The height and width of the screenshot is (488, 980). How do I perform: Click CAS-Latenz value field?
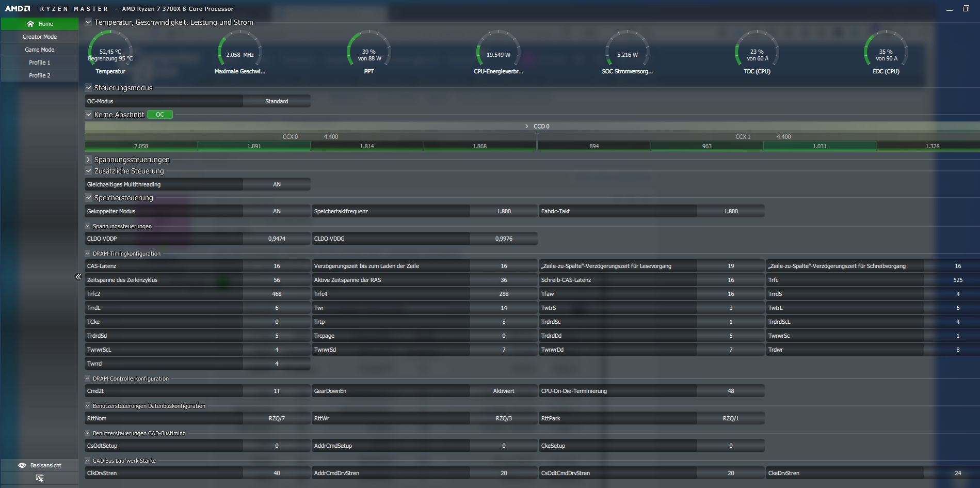(277, 266)
